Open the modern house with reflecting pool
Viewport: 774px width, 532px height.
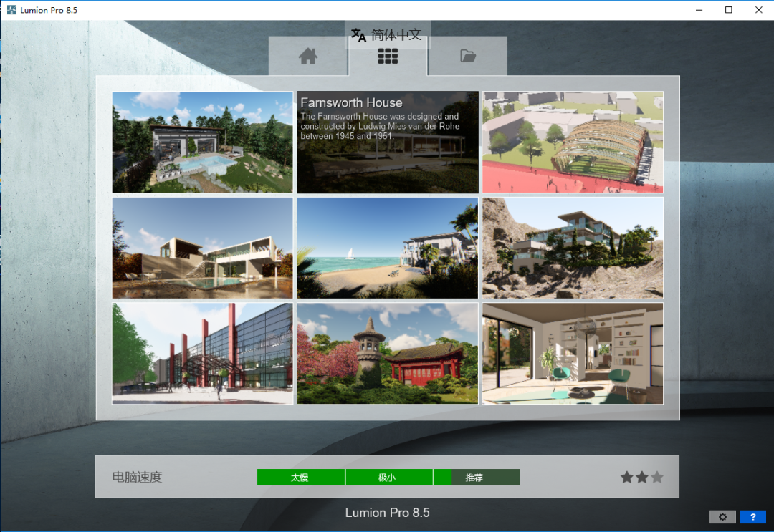202,248
